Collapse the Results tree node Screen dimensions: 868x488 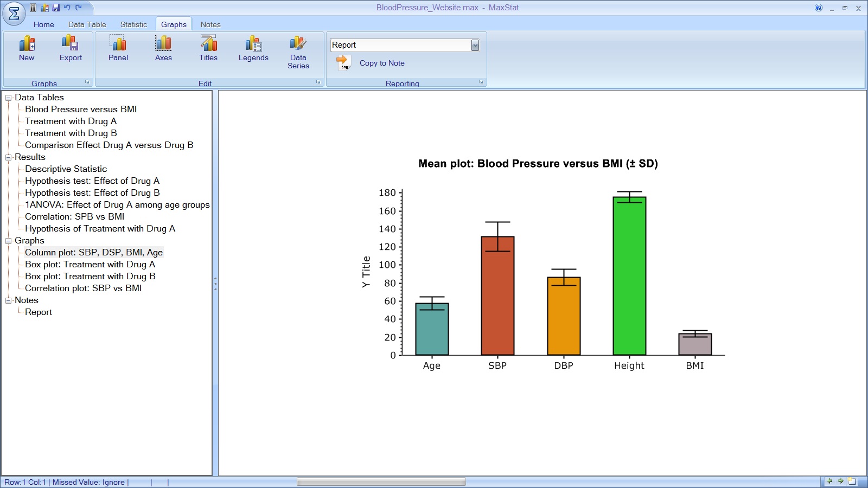point(8,157)
